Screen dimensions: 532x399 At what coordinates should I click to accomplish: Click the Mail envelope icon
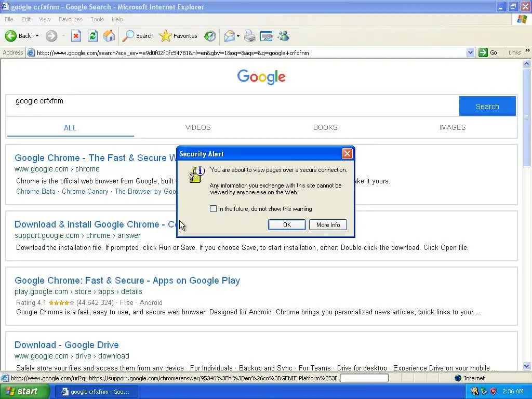tap(229, 36)
